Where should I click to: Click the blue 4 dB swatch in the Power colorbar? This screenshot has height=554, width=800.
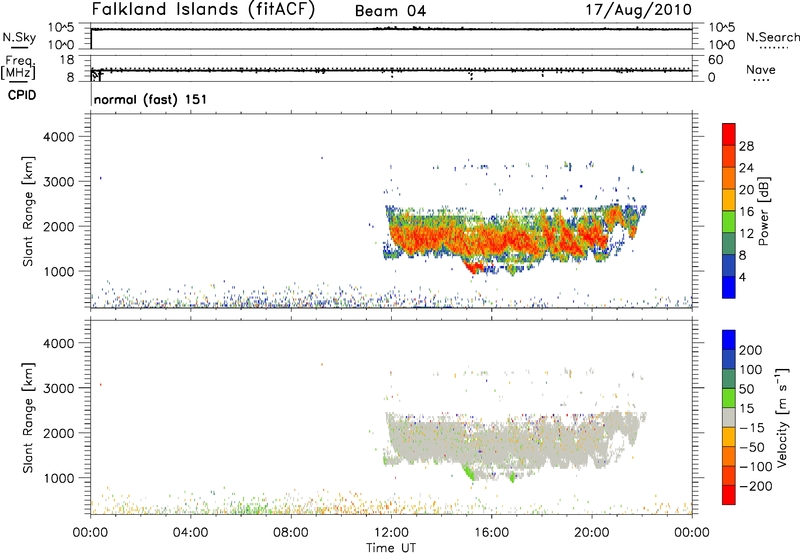pyautogui.click(x=729, y=287)
